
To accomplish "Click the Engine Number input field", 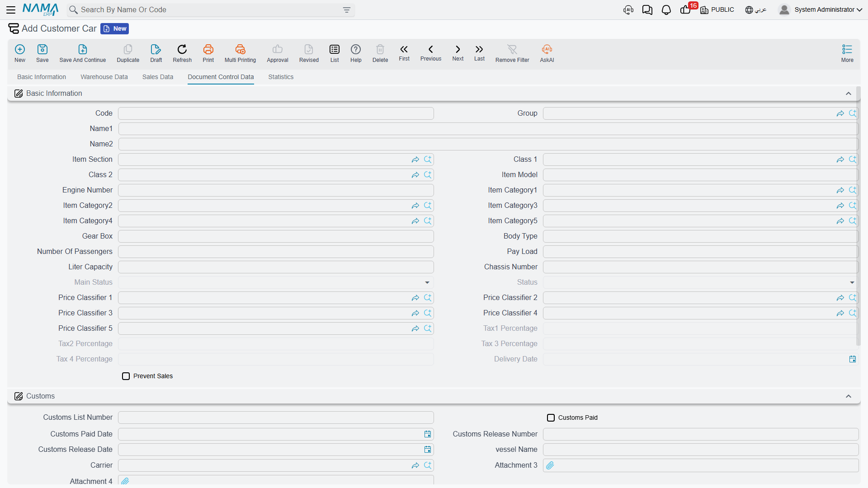I will 276,190.
